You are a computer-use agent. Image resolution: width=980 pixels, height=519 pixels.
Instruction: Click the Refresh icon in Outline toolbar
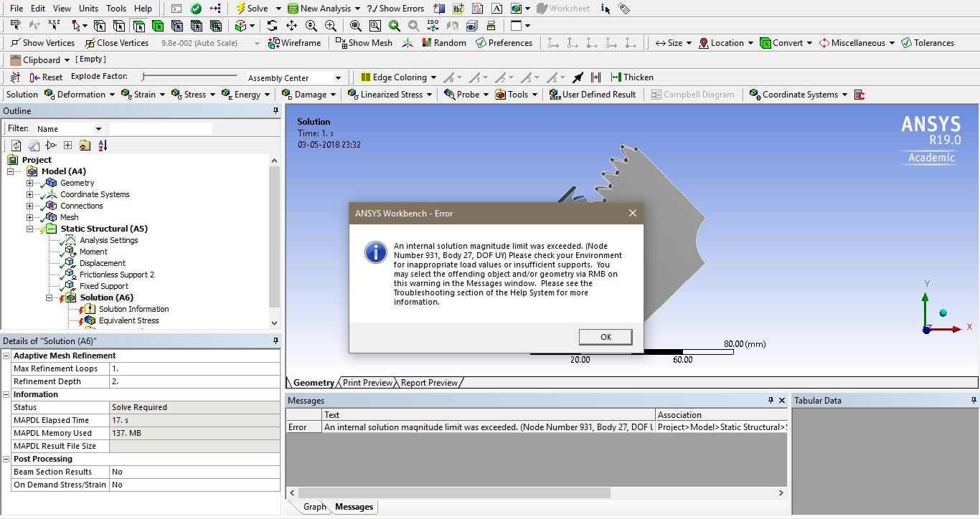(16, 146)
